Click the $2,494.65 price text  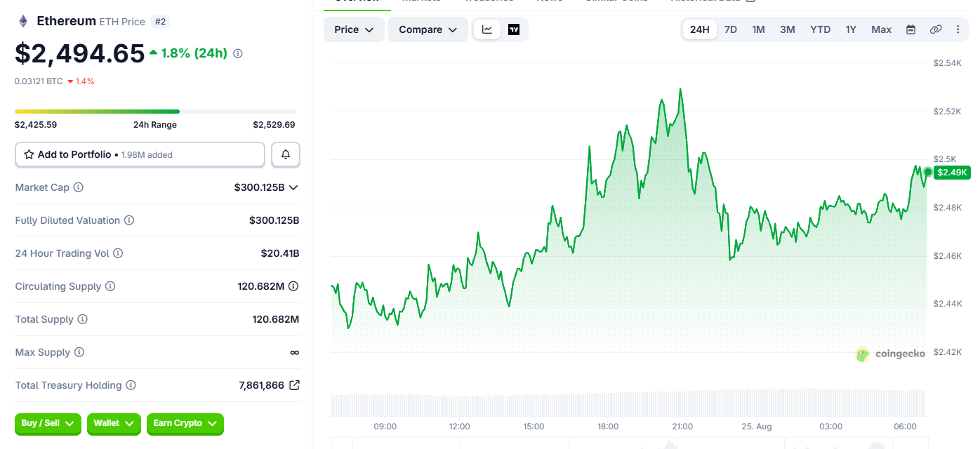pyautogui.click(x=80, y=53)
